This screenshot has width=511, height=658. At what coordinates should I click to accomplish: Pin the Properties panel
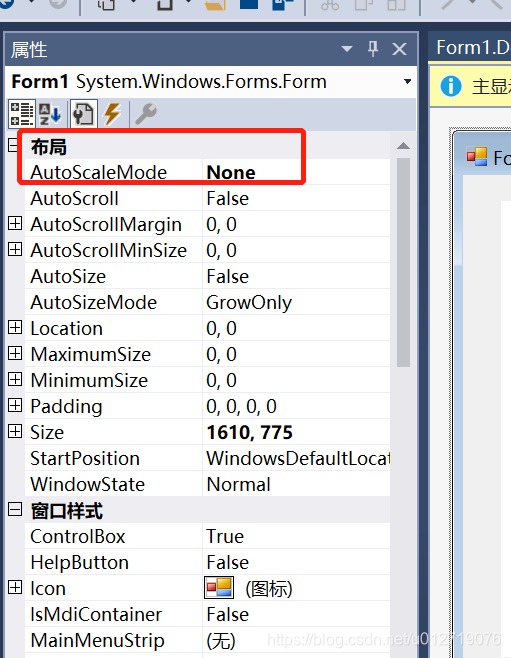coord(373,49)
